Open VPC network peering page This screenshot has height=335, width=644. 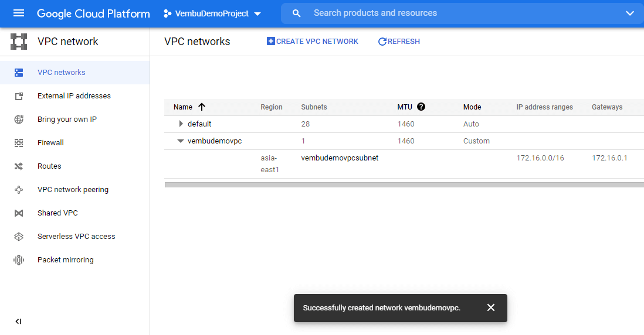[74, 189]
